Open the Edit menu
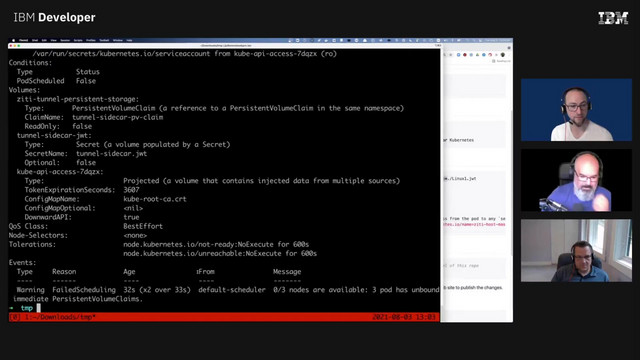 [x=44, y=40]
